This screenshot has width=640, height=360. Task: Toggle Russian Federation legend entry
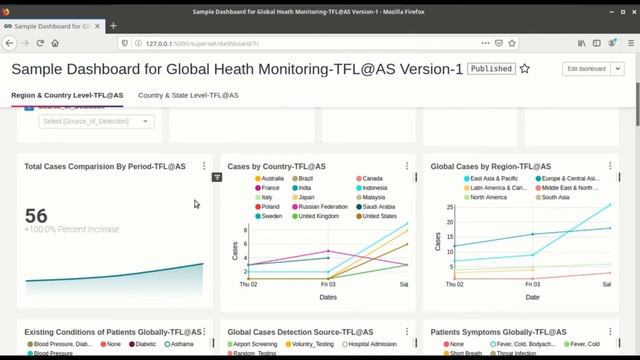(320, 207)
